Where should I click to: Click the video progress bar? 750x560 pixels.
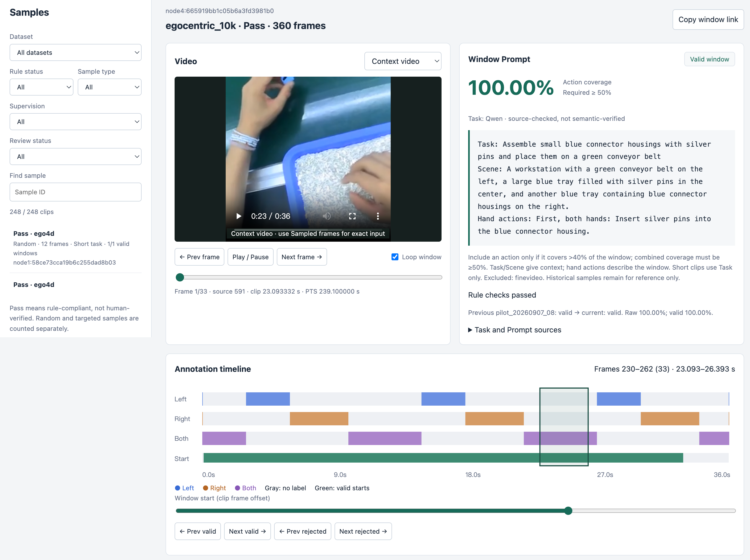[308, 229]
